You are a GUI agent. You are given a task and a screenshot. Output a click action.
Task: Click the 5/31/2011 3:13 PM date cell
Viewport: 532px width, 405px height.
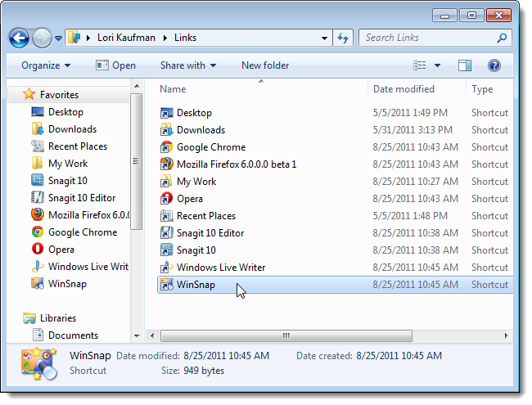[413, 130]
